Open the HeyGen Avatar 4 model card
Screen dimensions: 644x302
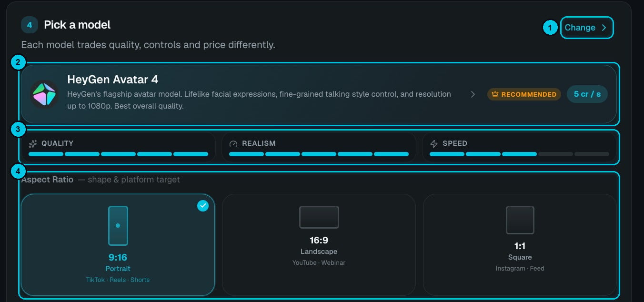[319, 94]
